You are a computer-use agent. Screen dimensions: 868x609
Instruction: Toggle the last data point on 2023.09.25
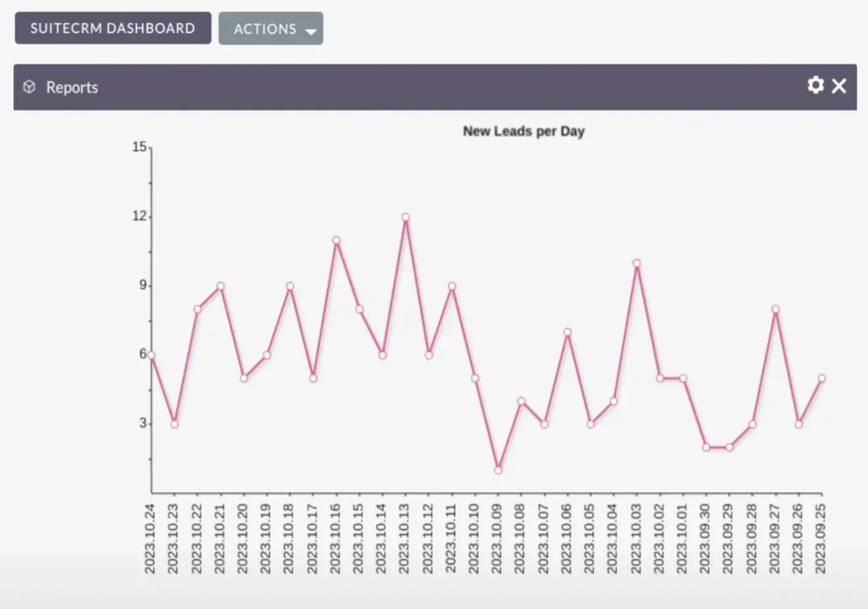click(821, 378)
